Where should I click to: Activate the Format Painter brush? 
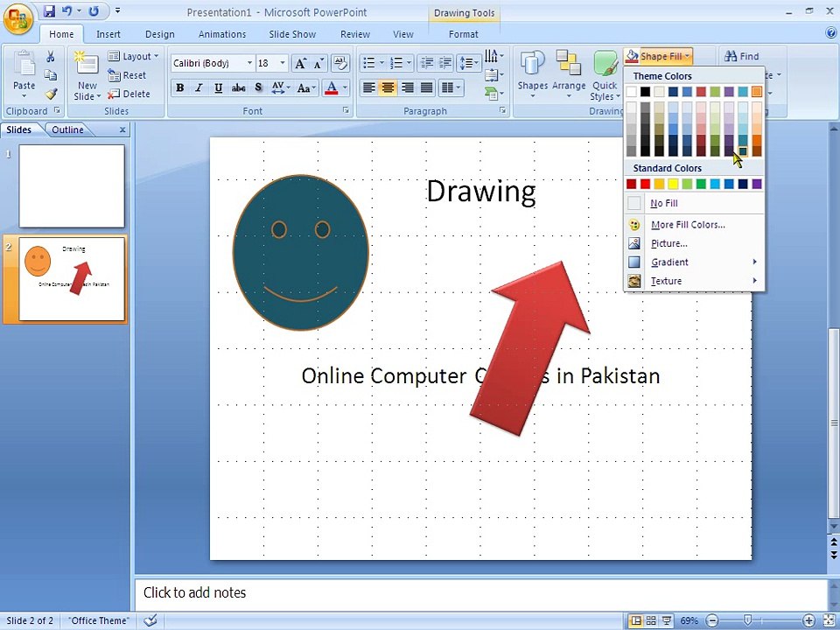coord(51,94)
